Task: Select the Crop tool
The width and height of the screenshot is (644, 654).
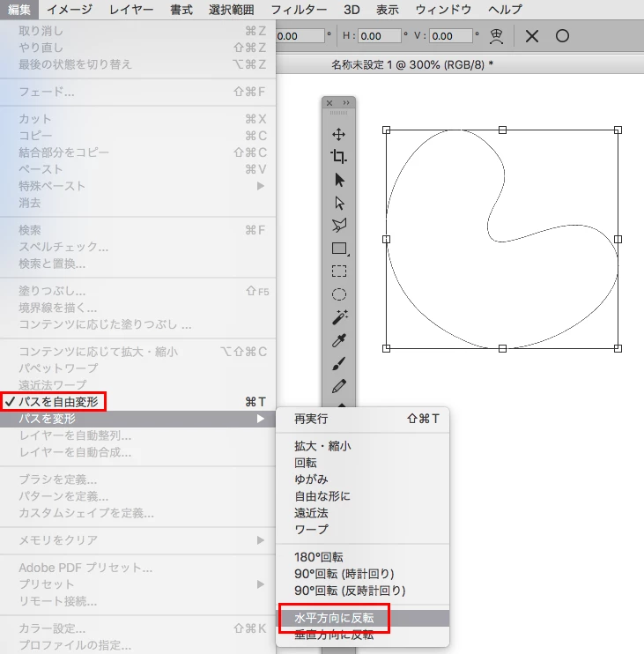Action: pyautogui.click(x=339, y=157)
